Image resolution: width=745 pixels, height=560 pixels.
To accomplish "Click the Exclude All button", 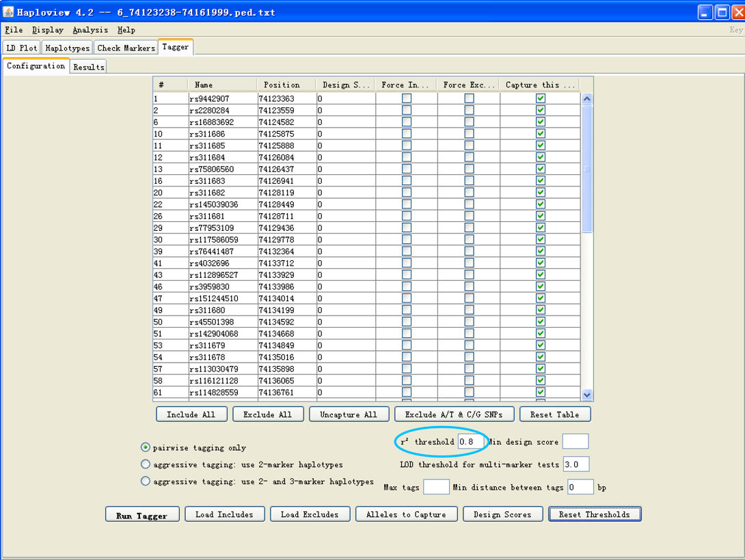I will (x=268, y=415).
